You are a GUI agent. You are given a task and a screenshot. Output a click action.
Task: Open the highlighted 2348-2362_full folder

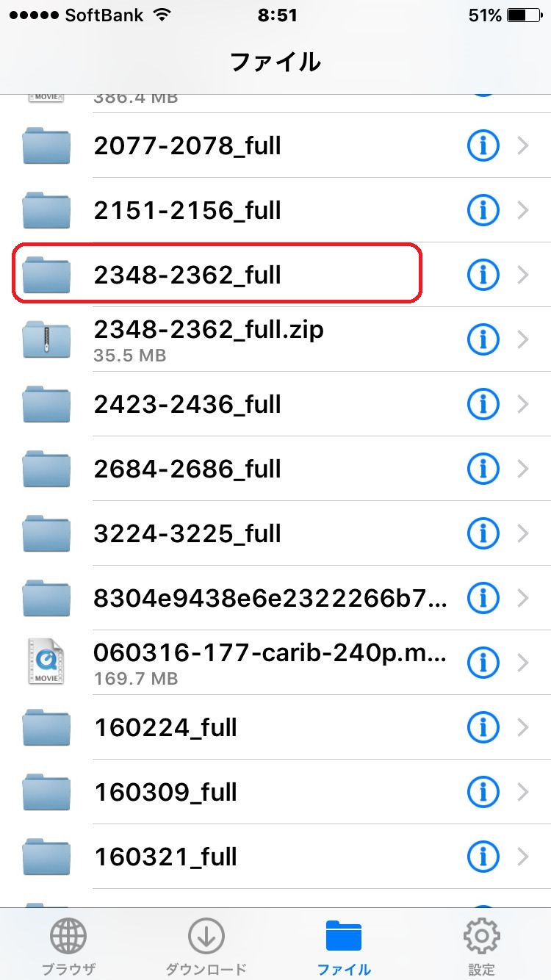pyautogui.click(x=217, y=275)
